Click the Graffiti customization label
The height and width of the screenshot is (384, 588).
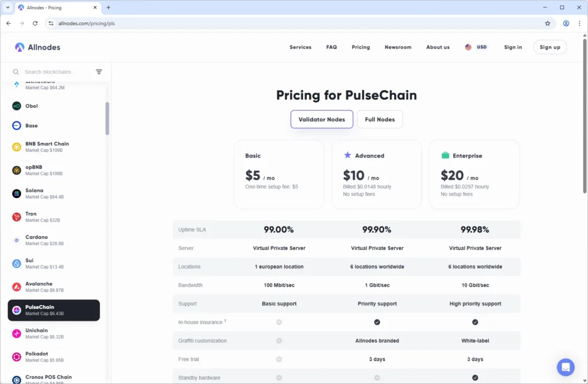(203, 340)
